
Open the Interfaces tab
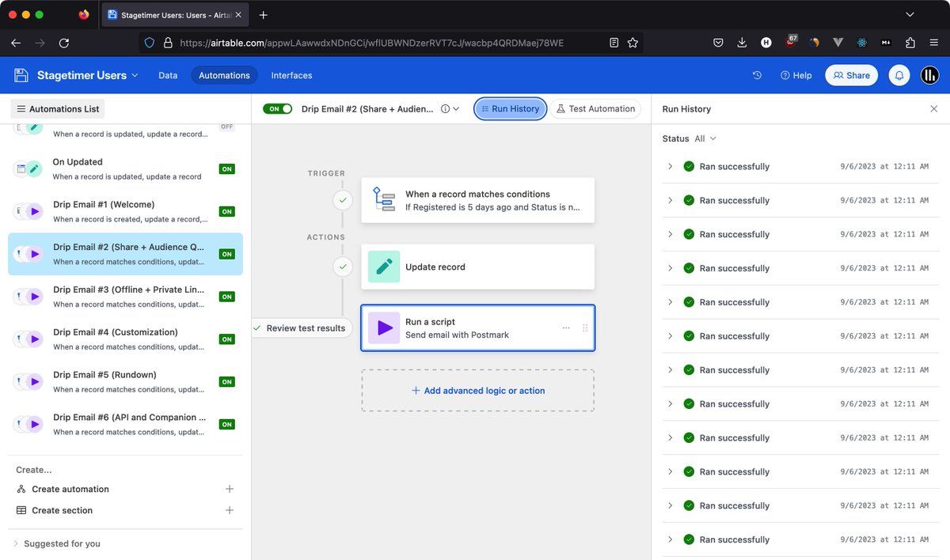(291, 75)
